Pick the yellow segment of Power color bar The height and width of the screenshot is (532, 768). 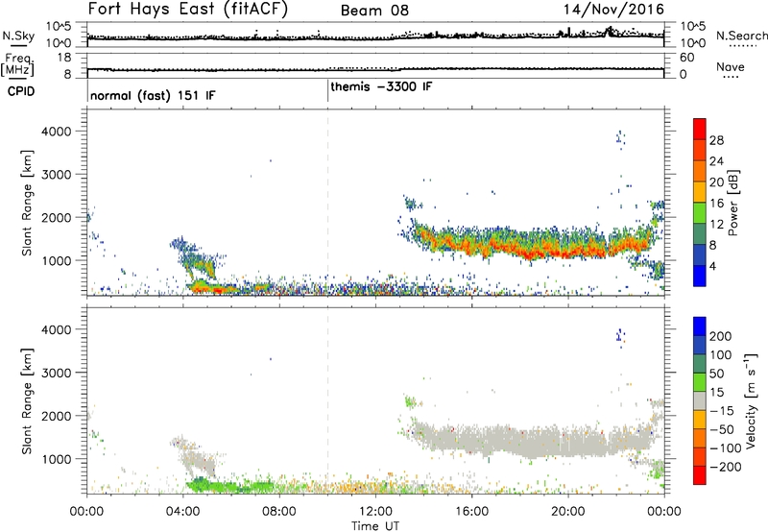700,191
